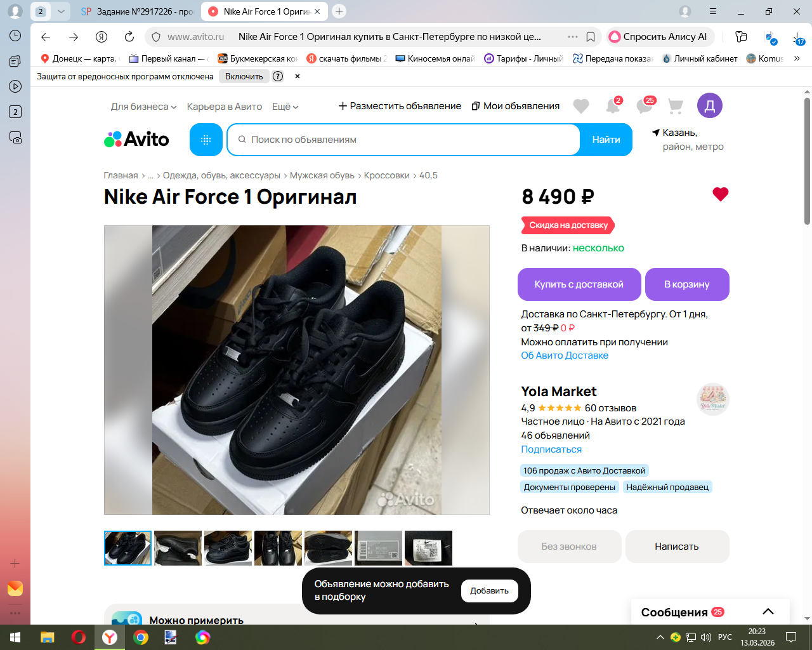Open the screenshot camera tool in browser sidebar
The width and height of the screenshot is (812, 650).
pos(15,138)
